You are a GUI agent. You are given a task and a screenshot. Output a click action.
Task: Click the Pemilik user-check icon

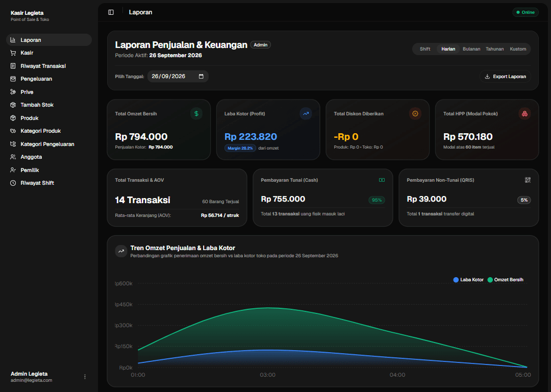click(x=13, y=170)
